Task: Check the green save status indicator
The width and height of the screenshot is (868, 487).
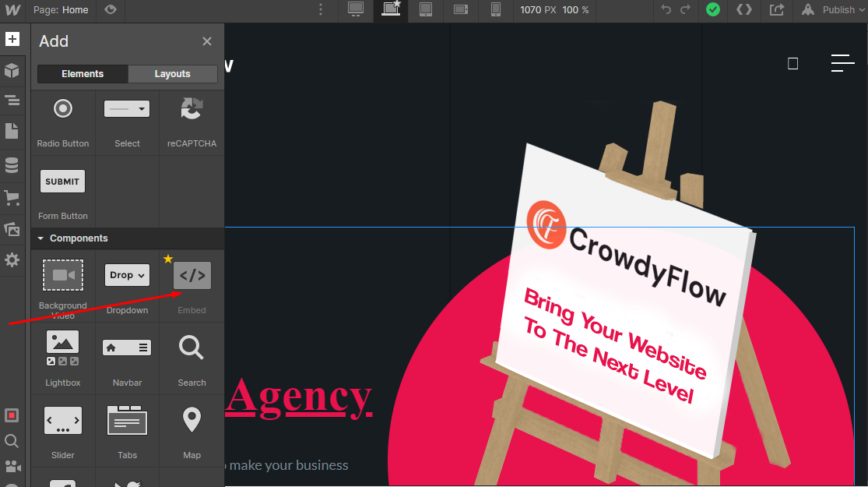Action: [713, 9]
